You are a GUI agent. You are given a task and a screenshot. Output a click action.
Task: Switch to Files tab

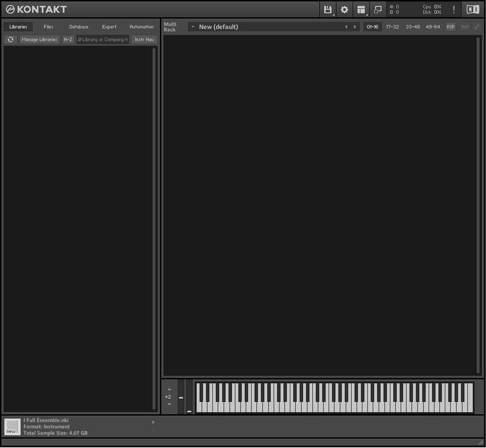tap(49, 27)
